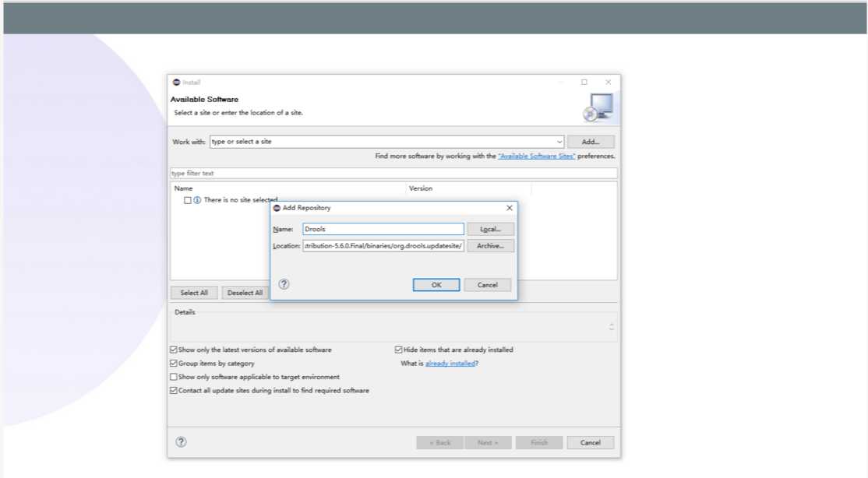This screenshot has width=868, height=478.
Task: Click the info icon beside no site selected
Action: (197, 200)
